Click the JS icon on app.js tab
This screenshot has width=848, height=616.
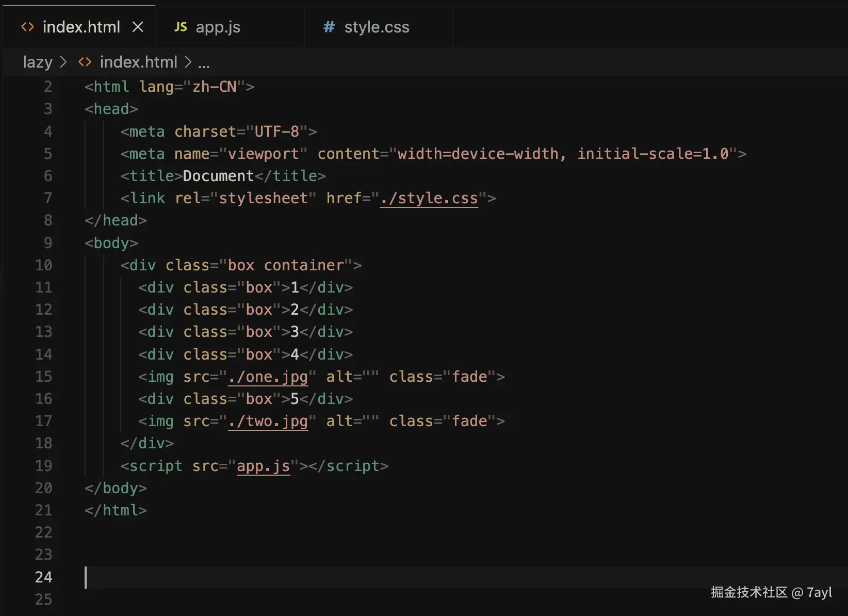181,27
